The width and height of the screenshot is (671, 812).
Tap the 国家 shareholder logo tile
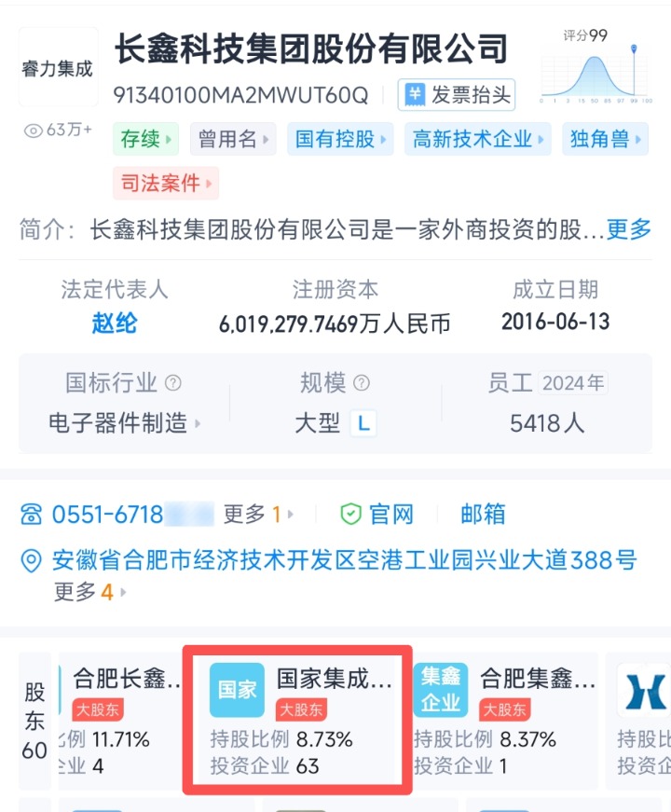[x=237, y=690]
